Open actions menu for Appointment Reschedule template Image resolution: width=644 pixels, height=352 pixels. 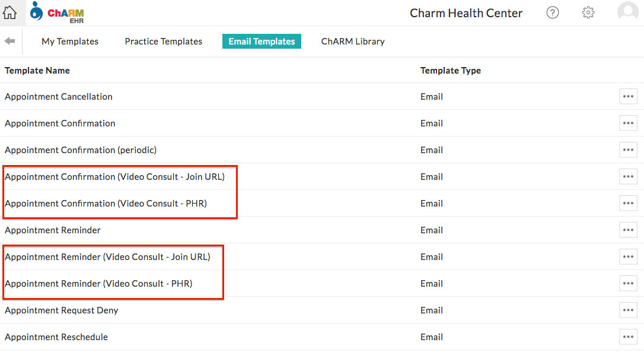point(628,337)
